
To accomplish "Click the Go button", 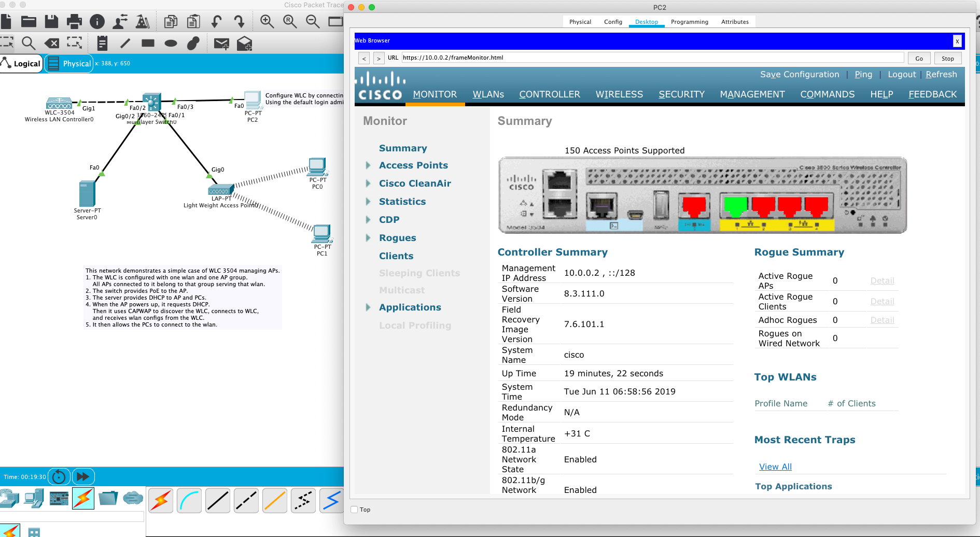I will (x=919, y=59).
